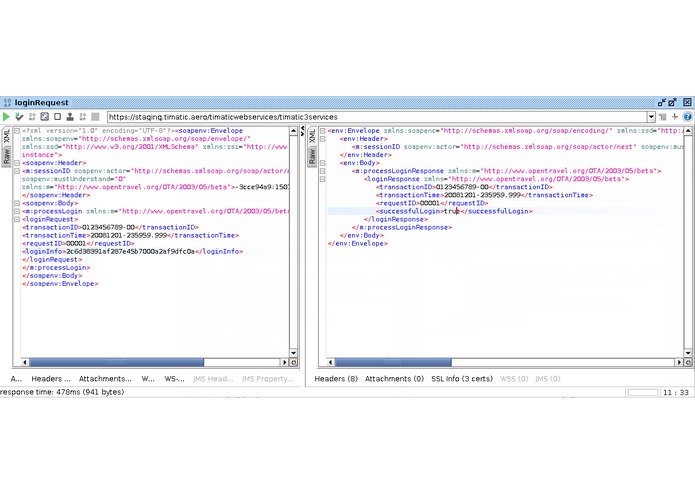695x494 pixels.
Task: Collapse loginResponse fold marker in response
Action: click(323, 179)
